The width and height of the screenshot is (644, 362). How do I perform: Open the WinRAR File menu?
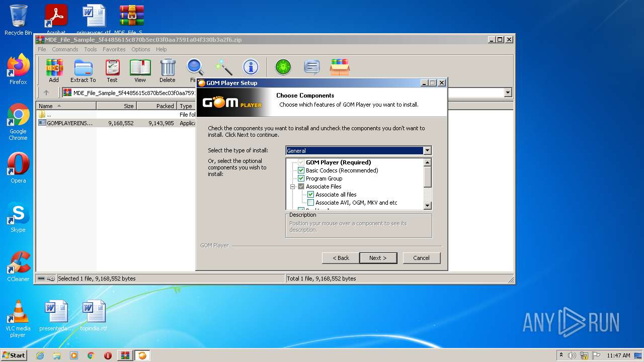click(42, 49)
